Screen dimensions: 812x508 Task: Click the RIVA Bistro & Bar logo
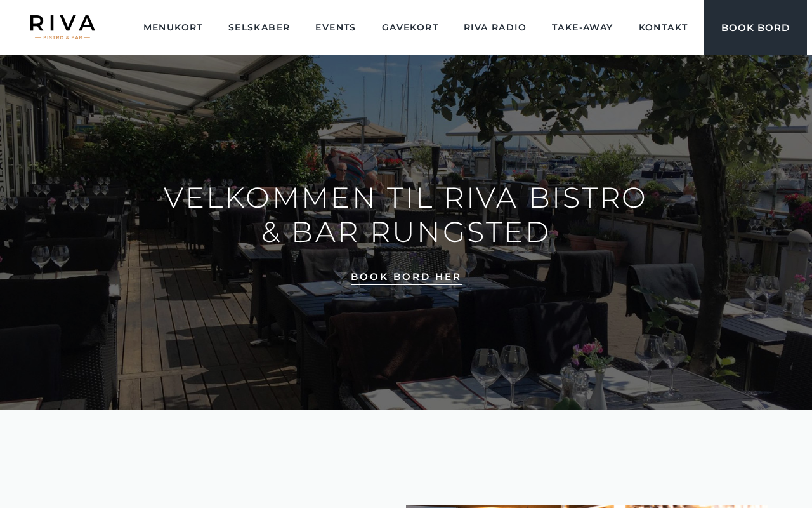[63, 27]
